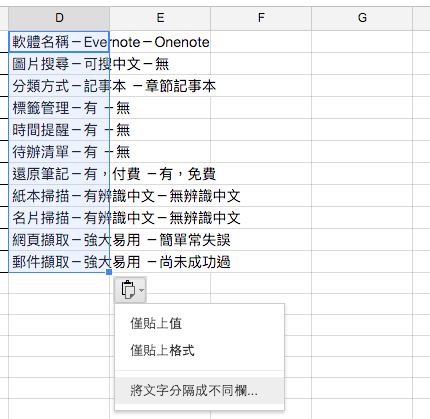Click cell starting with 分類方式－記事本

tap(59, 85)
